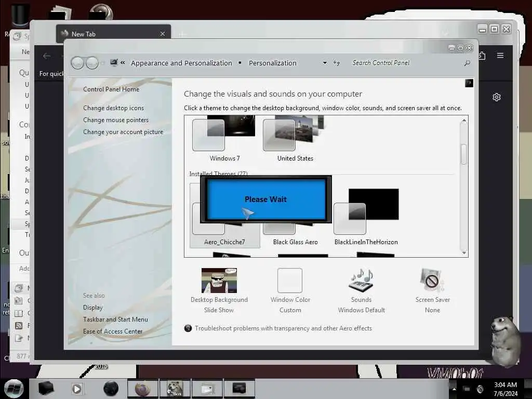532x399 pixels.
Task: Click the Aero troubleshoot icon
Action: click(x=188, y=328)
